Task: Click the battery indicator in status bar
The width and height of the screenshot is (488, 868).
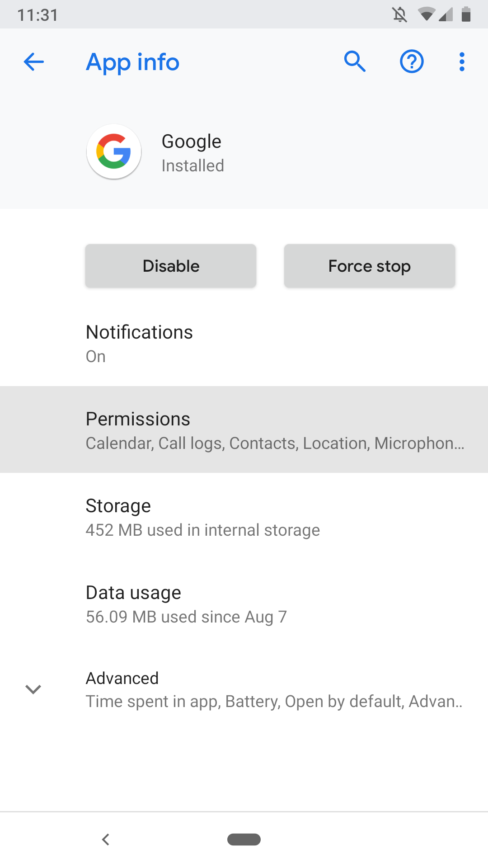Action: 466,14
